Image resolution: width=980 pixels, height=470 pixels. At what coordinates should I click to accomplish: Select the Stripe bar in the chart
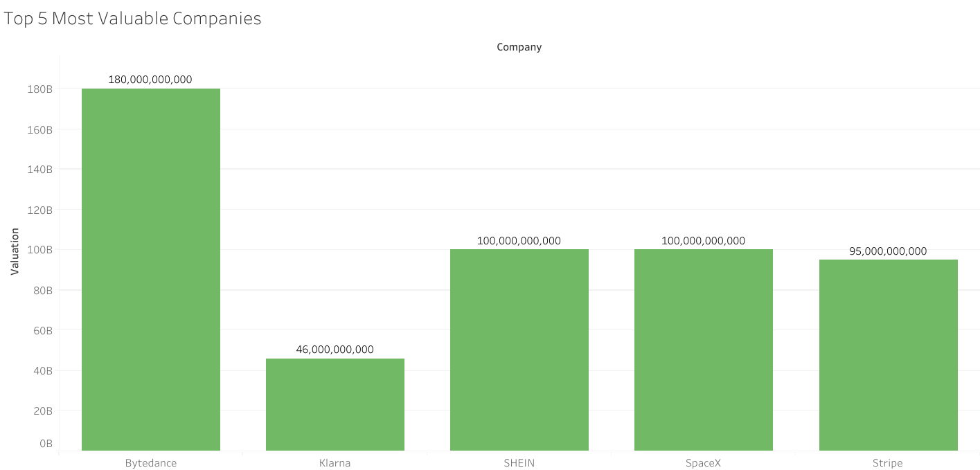(x=889, y=355)
